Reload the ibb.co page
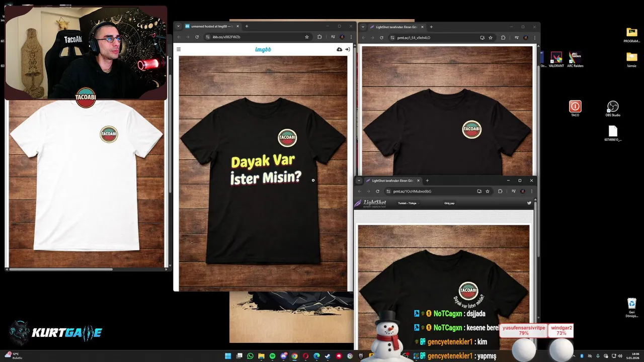Screen dimensions: 644x362 (x=197, y=37)
